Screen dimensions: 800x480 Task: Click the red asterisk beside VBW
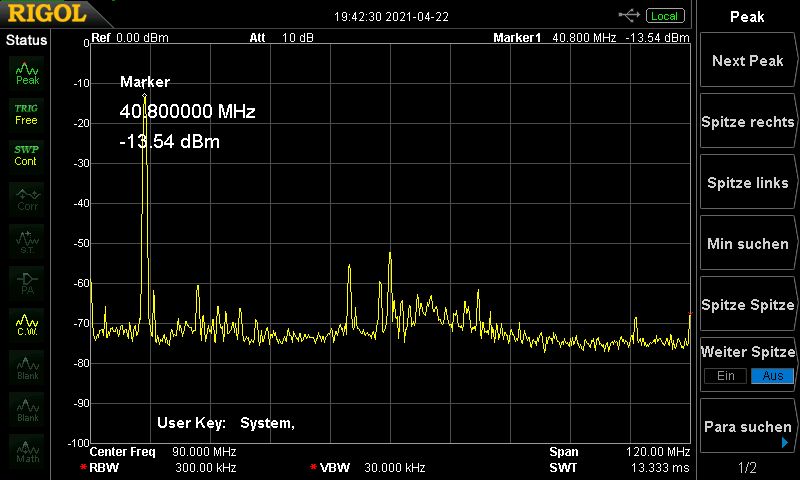(x=313, y=467)
